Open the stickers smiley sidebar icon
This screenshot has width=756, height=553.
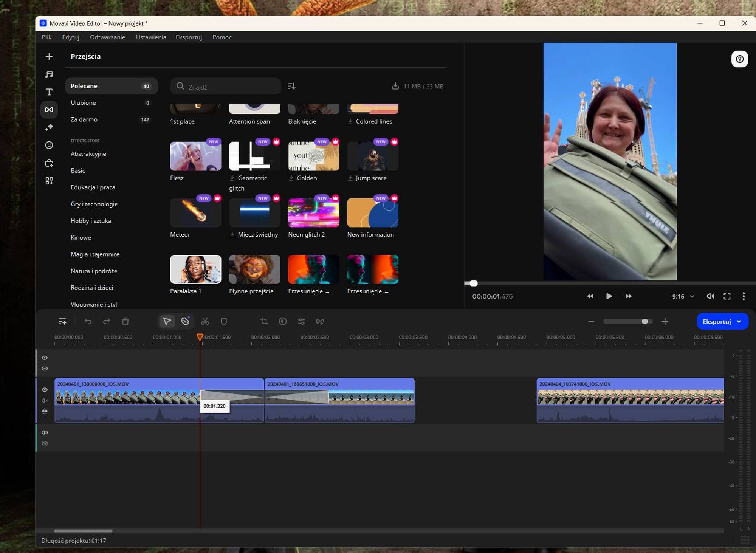[x=49, y=145]
